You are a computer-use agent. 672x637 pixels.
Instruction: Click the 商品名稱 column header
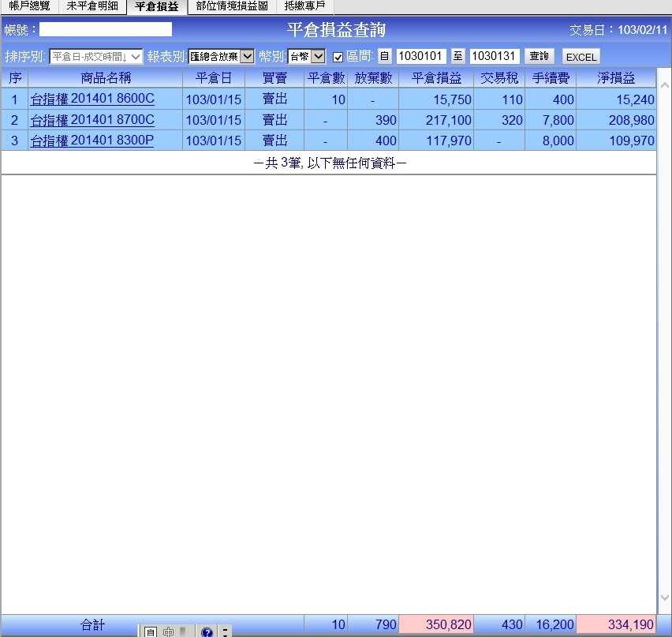pos(106,77)
